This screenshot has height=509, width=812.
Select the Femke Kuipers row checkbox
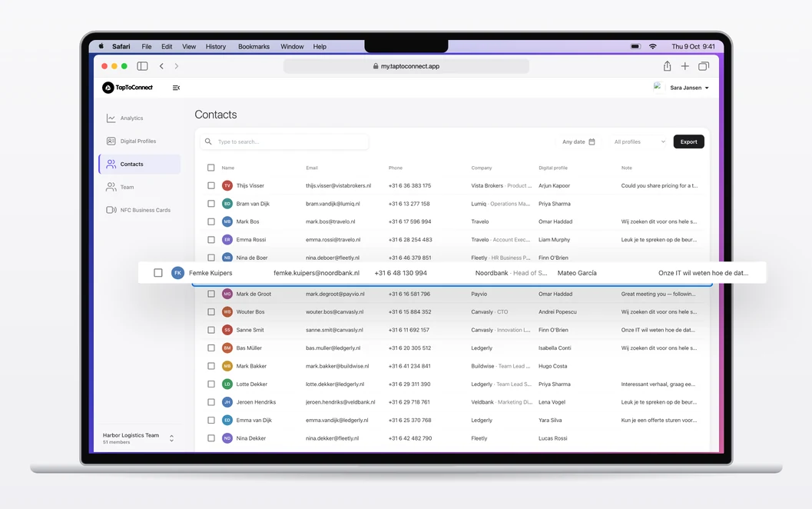tap(158, 273)
